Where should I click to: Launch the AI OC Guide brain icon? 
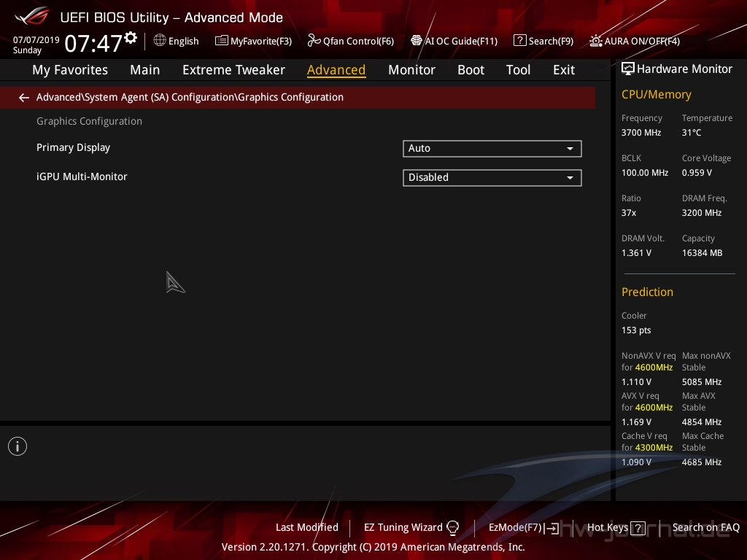tap(417, 41)
